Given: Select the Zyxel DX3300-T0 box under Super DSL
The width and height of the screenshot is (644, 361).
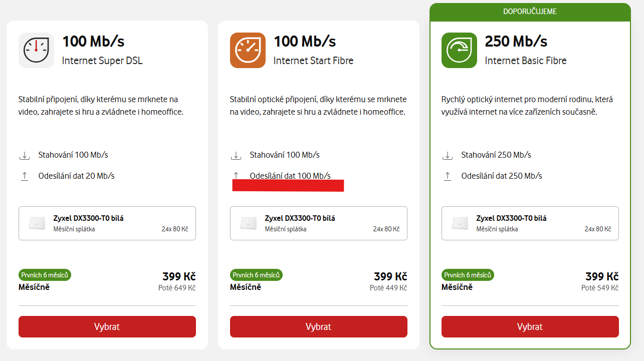Looking at the screenshot, I should click(x=107, y=223).
